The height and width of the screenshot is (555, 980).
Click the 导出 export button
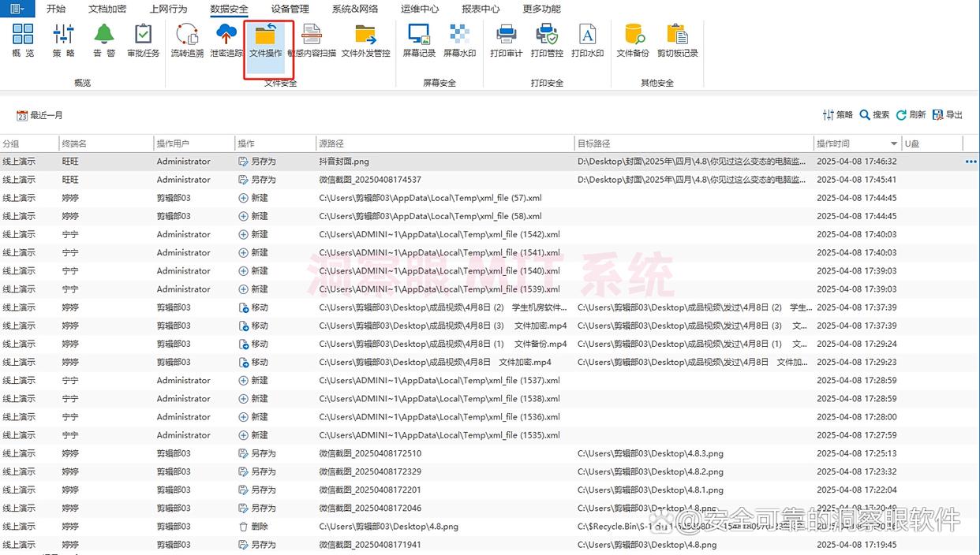coord(948,115)
